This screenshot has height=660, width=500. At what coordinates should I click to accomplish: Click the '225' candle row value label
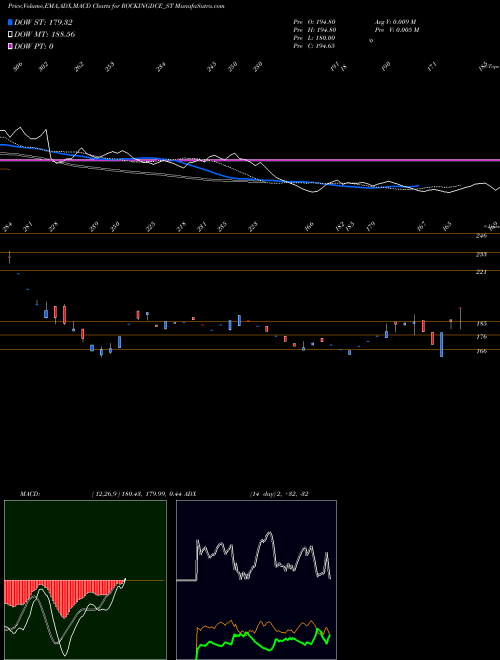coord(150,226)
